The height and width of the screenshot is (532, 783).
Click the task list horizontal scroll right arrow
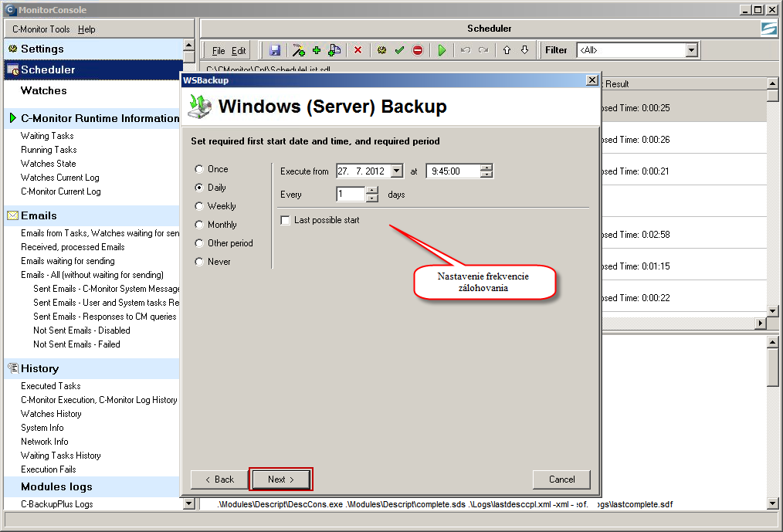pos(760,324)
